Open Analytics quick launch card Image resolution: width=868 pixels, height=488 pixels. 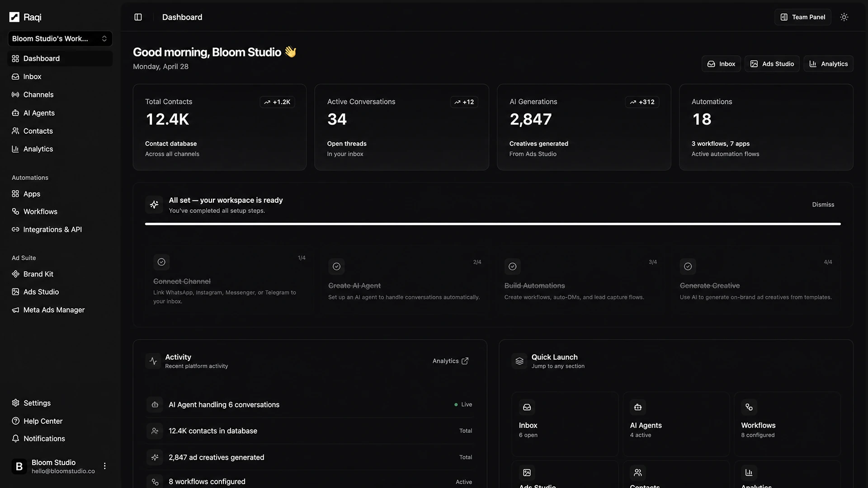(787, 474)
